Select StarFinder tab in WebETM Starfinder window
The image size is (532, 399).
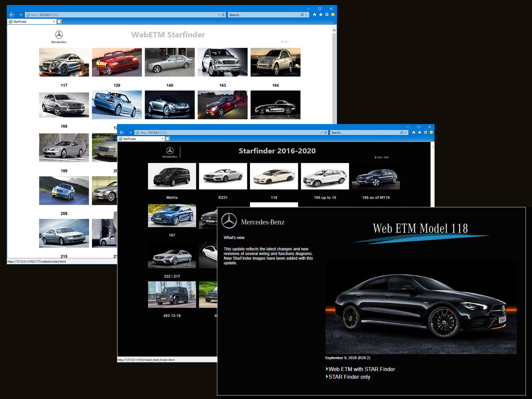click(30, 22)
